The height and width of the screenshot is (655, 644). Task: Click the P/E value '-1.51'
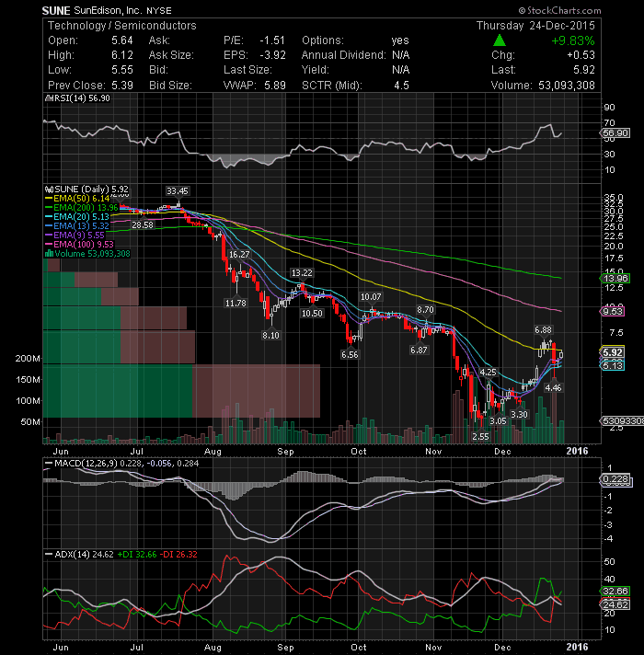coord(272,40)
